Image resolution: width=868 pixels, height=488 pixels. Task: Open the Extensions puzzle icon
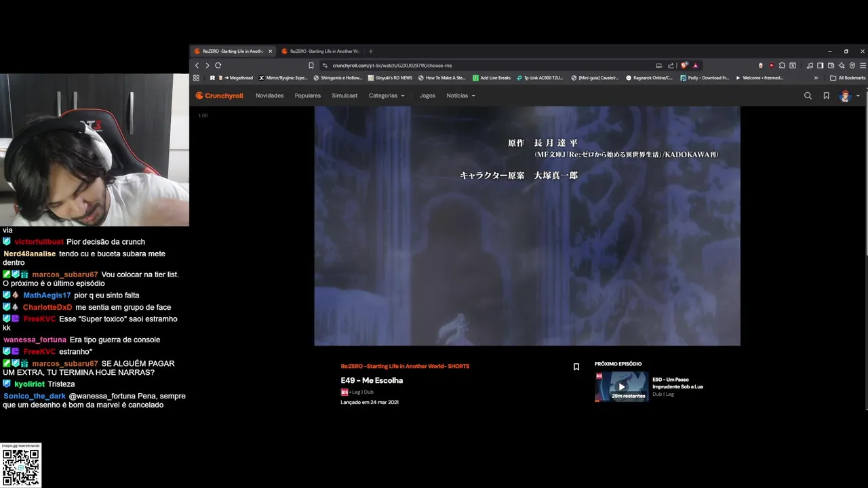click(x=782, y=65)
